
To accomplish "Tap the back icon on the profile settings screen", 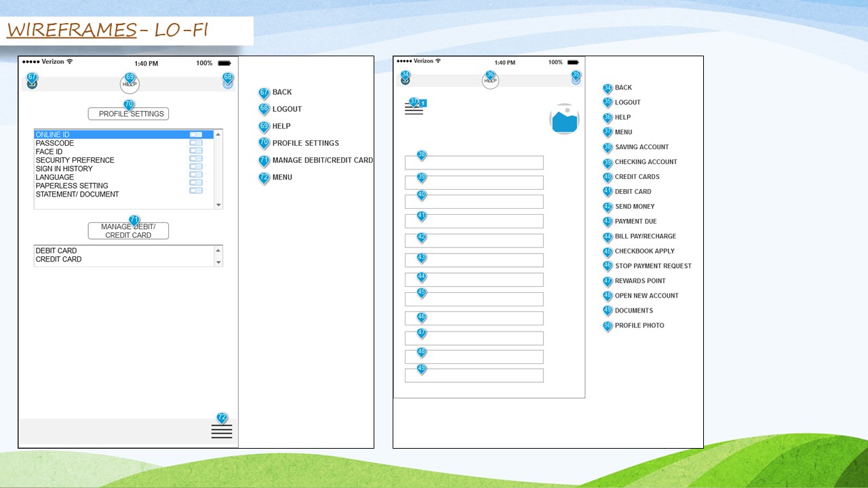I will coord(32,85).
